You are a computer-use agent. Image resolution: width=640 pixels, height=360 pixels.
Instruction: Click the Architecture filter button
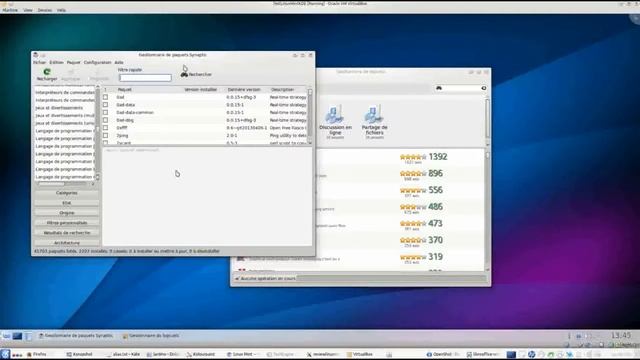pyautogui.click(x=67, y=243)
